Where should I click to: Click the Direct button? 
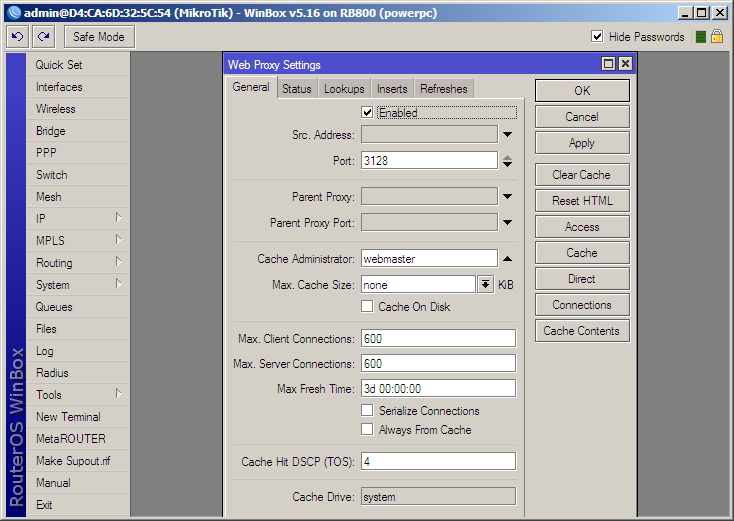582,279
